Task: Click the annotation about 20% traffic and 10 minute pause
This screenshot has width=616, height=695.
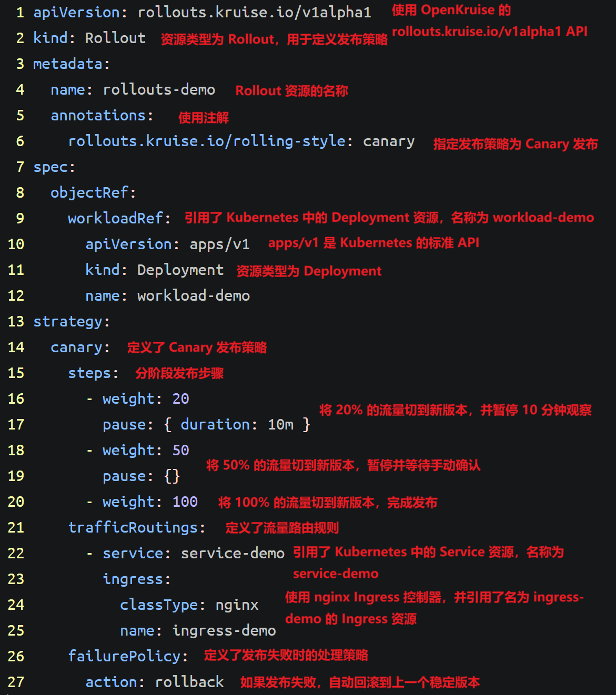Action: pyautogui.click(x=456, y=410)
